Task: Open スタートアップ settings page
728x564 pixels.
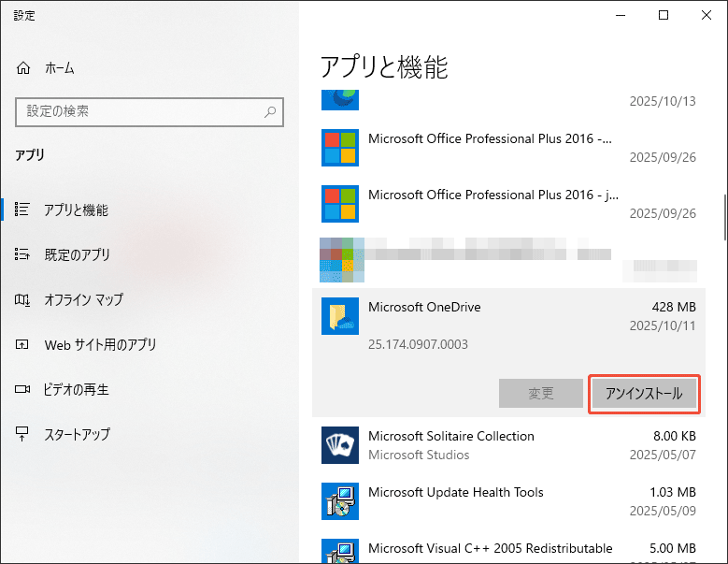Action: (x=77, y=434)
